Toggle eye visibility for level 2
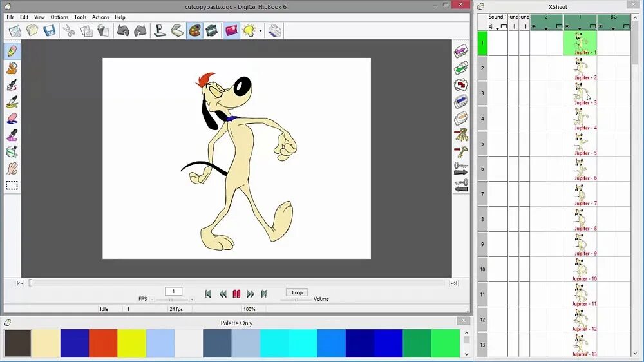The height and width of the screenshot is (362, 644). (x=533, y=27)
